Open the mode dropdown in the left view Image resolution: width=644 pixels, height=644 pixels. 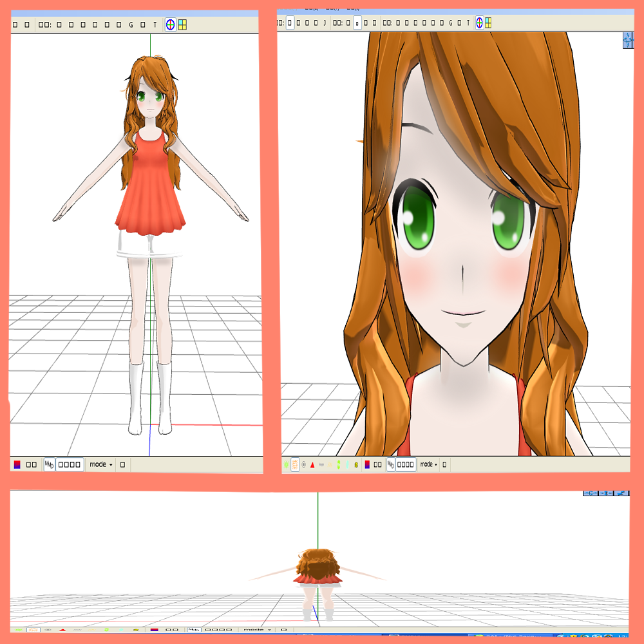coord(101,464)
